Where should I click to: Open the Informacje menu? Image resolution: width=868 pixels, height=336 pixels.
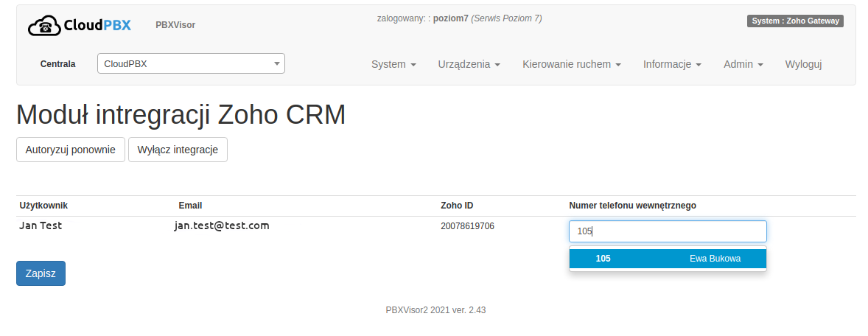672,64
